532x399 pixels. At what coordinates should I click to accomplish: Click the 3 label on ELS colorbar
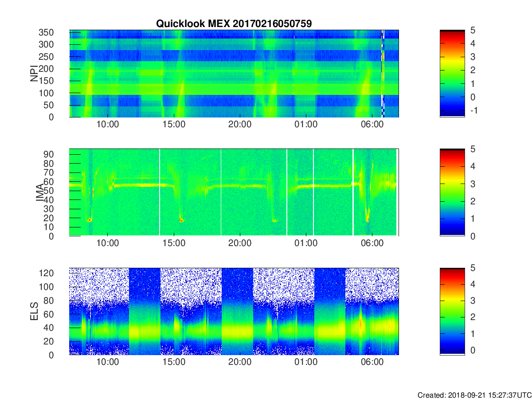pyautogui.click(x=473, y=301)
